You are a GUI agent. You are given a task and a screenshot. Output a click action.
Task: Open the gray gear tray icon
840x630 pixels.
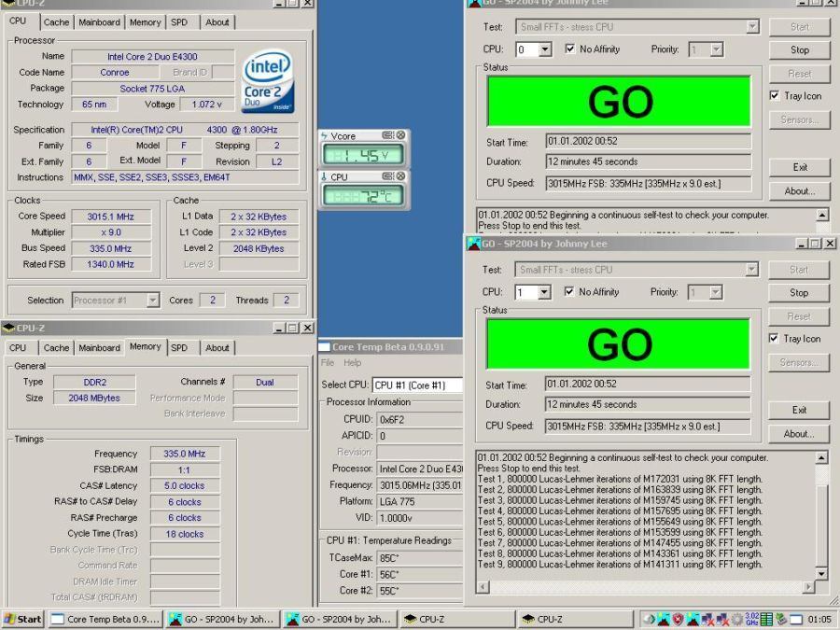click(x=737, y=620)
